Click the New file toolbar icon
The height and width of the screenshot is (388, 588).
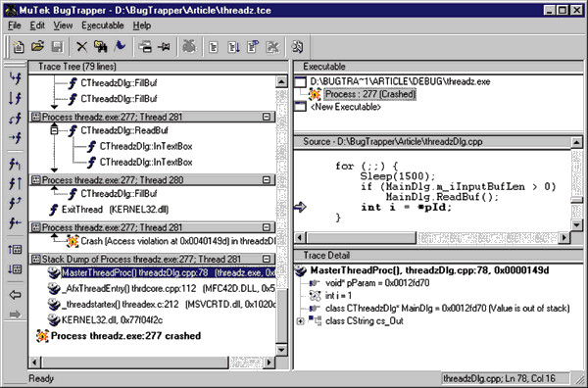18,47
